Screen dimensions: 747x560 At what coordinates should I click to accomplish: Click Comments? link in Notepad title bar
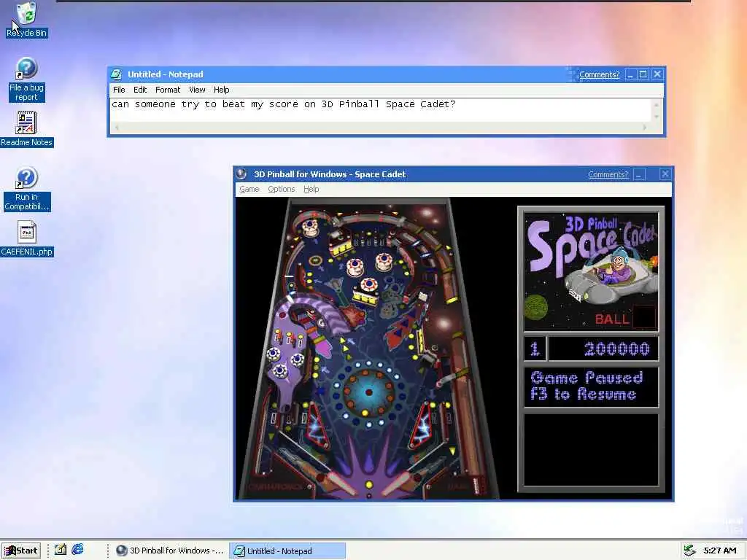coord(599,75)
